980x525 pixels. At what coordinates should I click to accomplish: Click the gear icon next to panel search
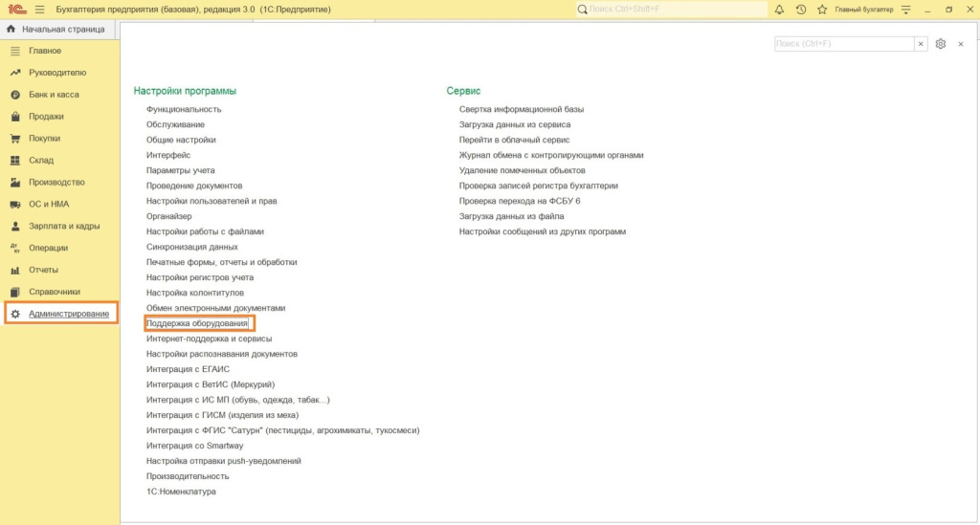tap(941, 44)
